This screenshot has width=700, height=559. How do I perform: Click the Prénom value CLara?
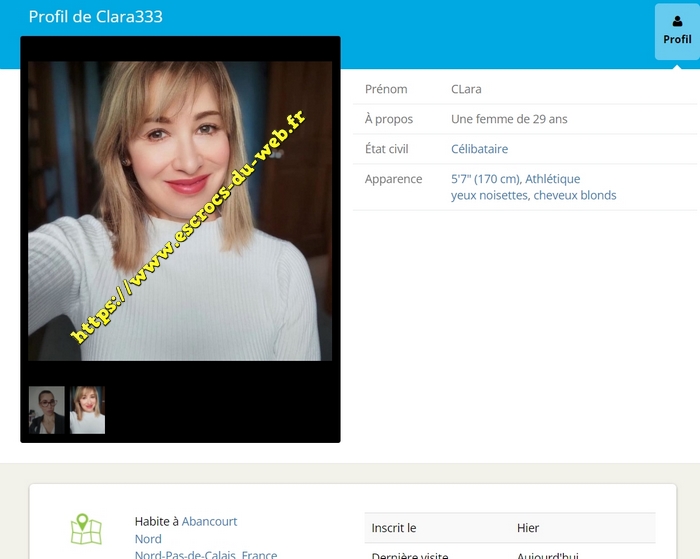click(x=466, y=89)
